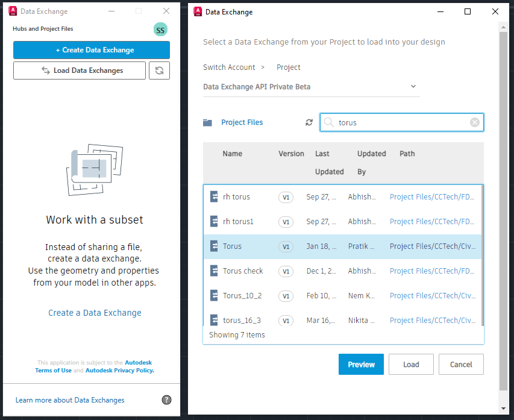Sort by Updated By column header
Screen dimensions: 514x420
pos(371,163)
